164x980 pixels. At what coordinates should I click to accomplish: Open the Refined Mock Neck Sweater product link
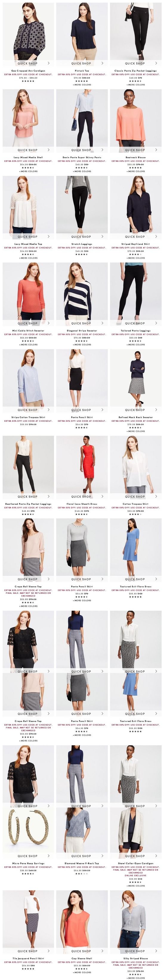[x=135, y=417]
